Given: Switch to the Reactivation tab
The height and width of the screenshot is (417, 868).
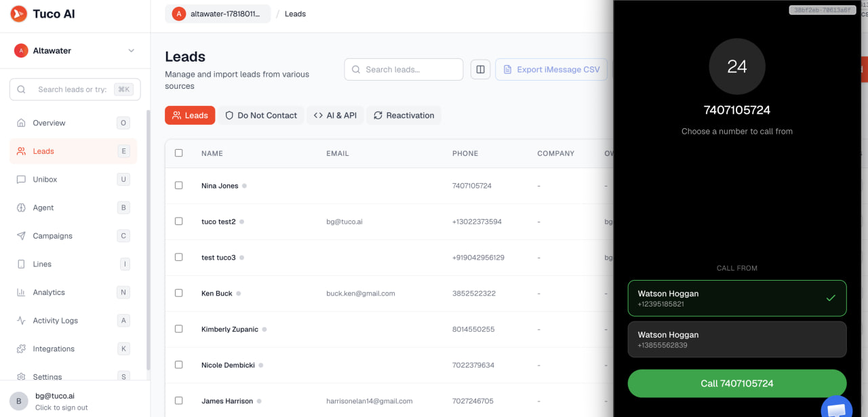Looking at the screenshot, I should coord(403,115).
